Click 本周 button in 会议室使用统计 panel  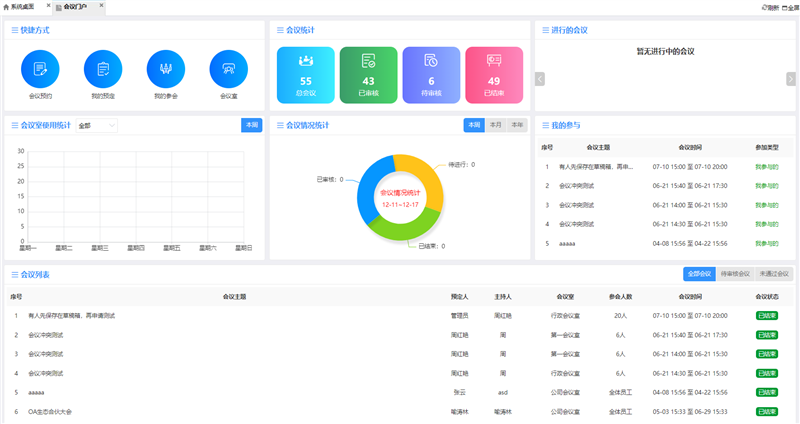pos(251,125)
